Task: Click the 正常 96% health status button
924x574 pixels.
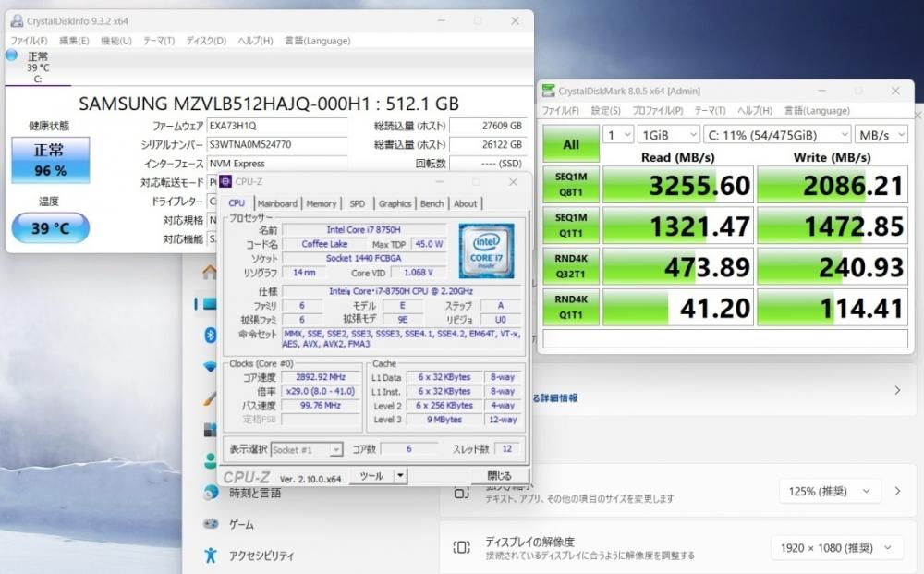Action: coord(51,160)
